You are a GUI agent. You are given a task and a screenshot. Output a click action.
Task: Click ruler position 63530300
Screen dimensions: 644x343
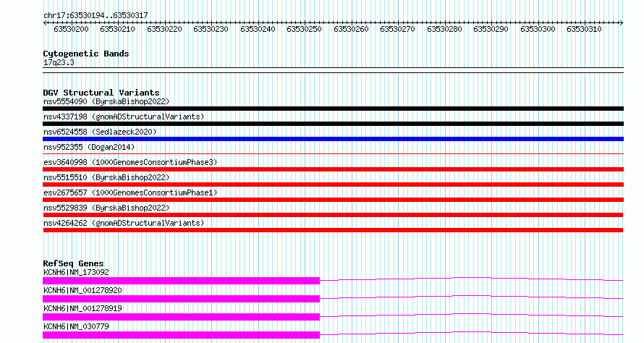point(537,29)
